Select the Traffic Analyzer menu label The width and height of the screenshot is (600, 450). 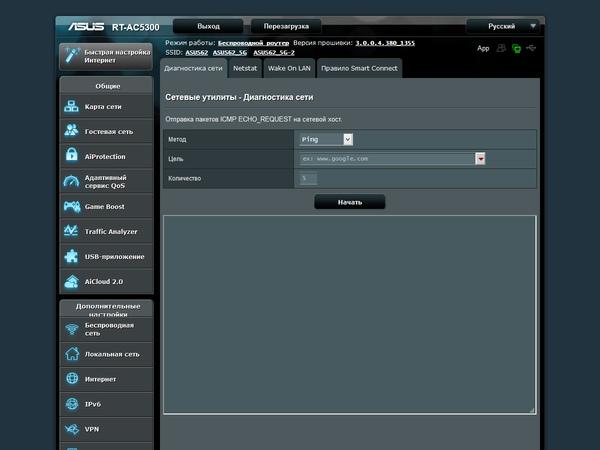[x=111, y=232]
